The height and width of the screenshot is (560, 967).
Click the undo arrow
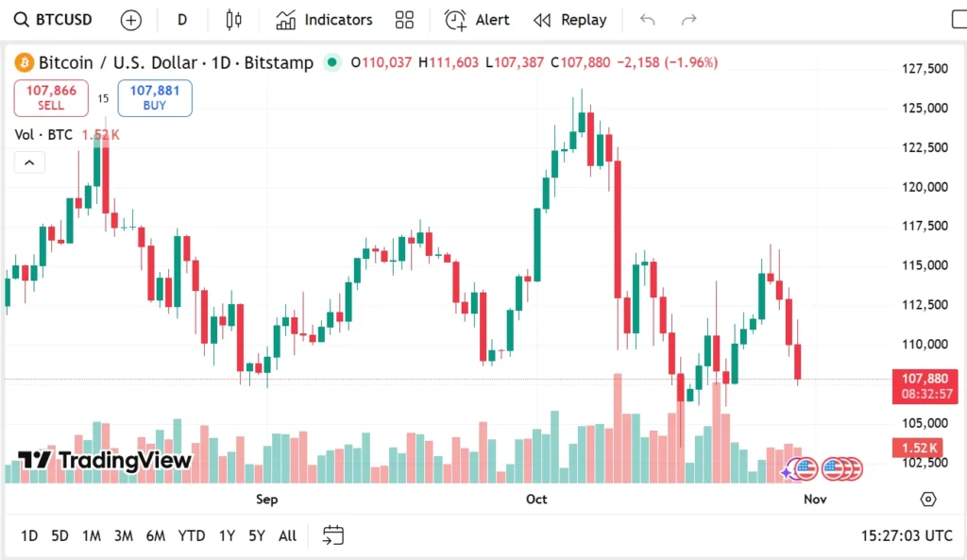(x=648, y=20)
